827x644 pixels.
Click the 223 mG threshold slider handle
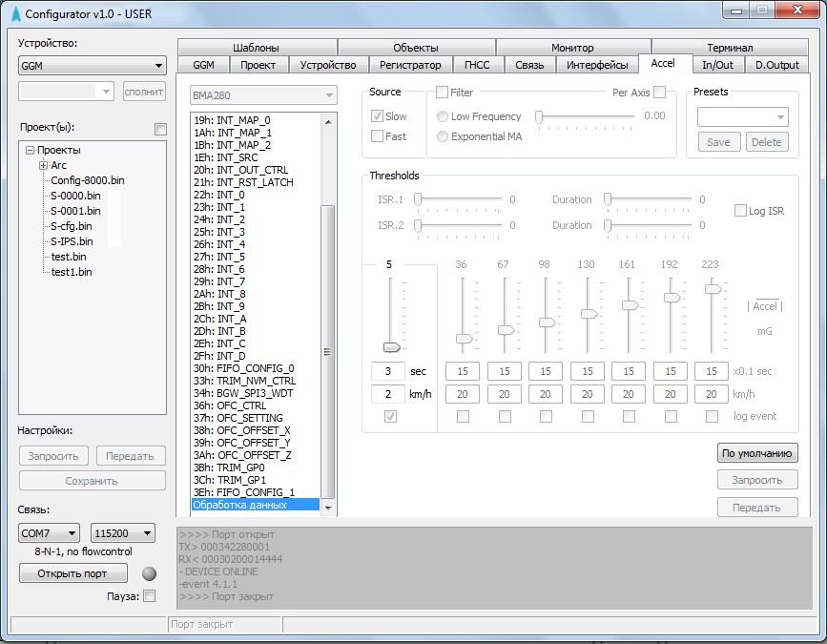(712, 288)
